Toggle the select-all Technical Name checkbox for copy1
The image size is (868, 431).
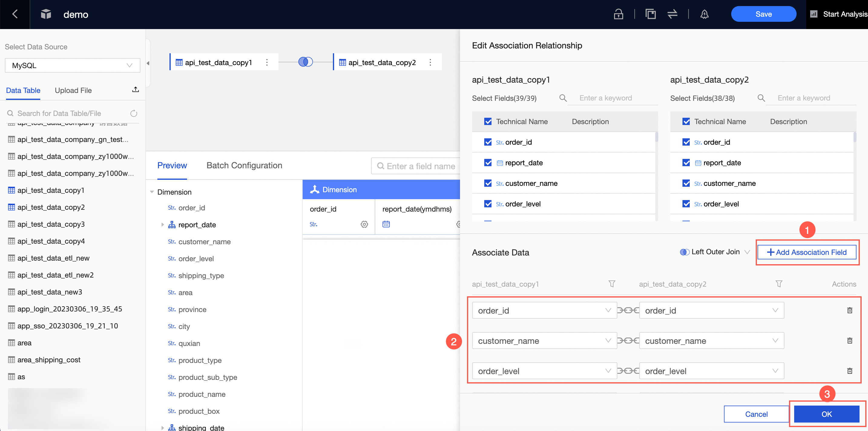pyautogui.click(x=488, y=121)
